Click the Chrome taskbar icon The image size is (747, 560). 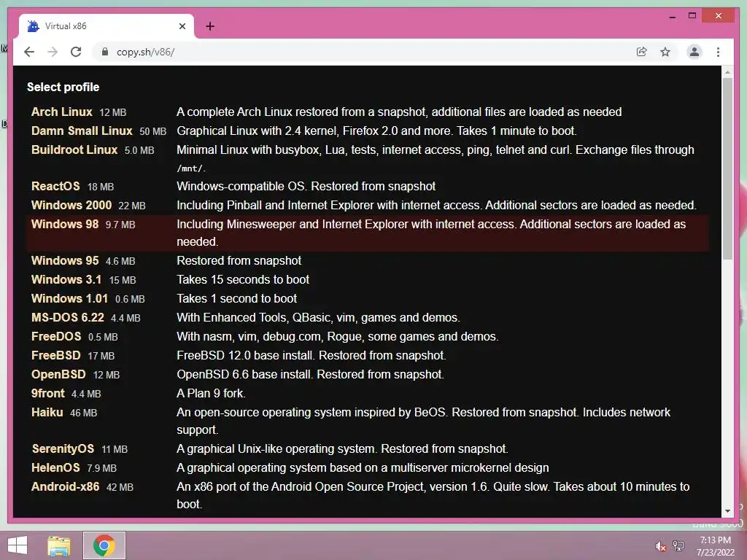[104, 545]
